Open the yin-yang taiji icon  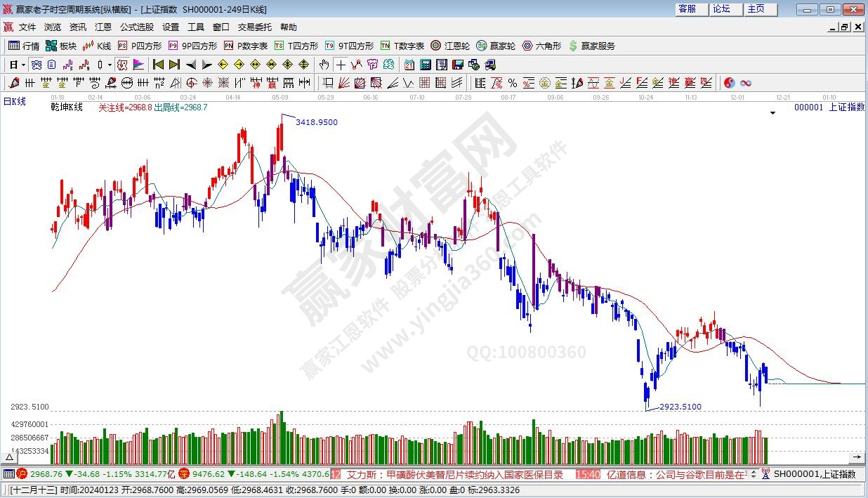point(729,83)
